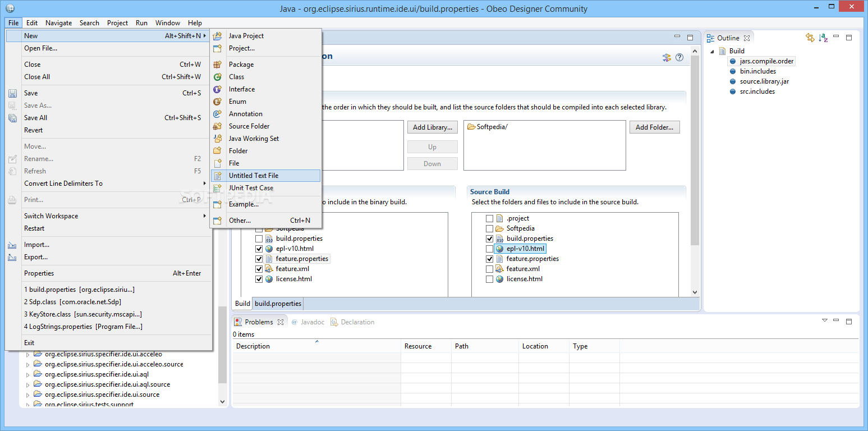Check build.properties in the binary build list
This screenshot has height=431, width=868.
pyautogui.click(x=259, y=239)
